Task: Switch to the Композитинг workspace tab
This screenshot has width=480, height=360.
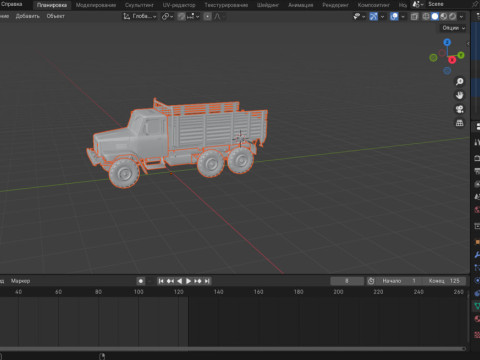Action: (x=373, y=5)
